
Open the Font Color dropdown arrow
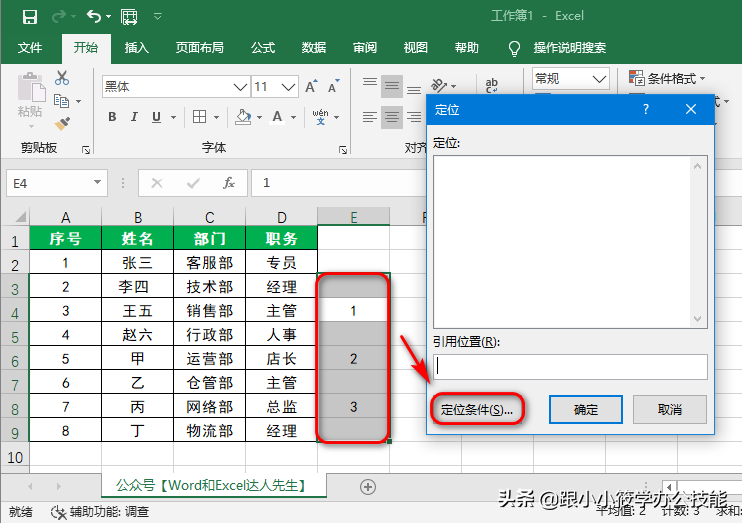293,117
